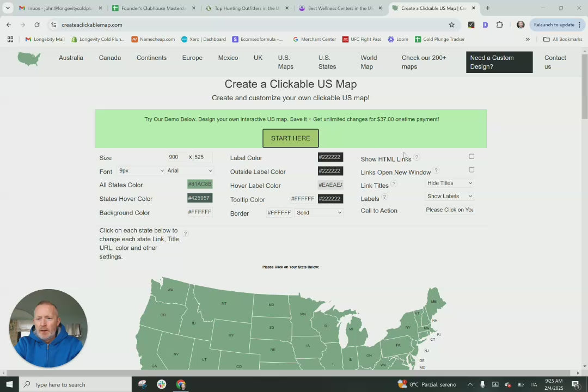The image size is (588, 392).
Task: Reload the page
Action: pyautogui.click(x=36, y=24)
